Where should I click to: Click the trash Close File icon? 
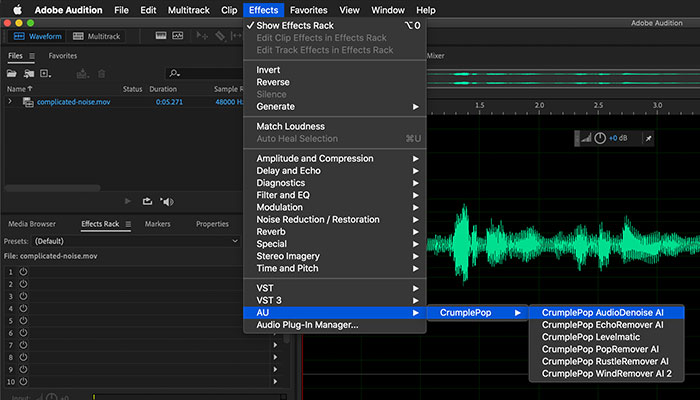[x=102, y=74]
